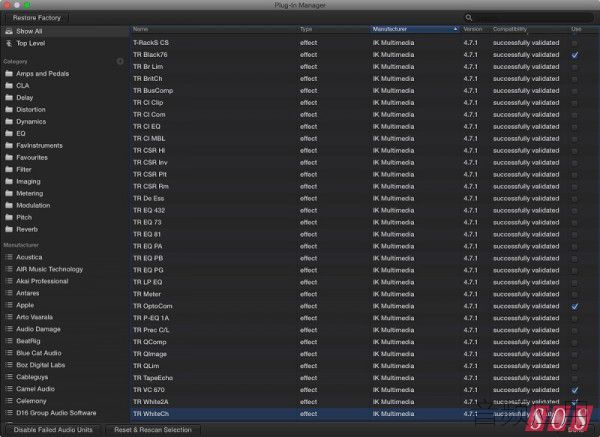Select the TR EQ 432 plug-in name
The width and height of the screenshot is (600, 437).
[x=149, y=210]
